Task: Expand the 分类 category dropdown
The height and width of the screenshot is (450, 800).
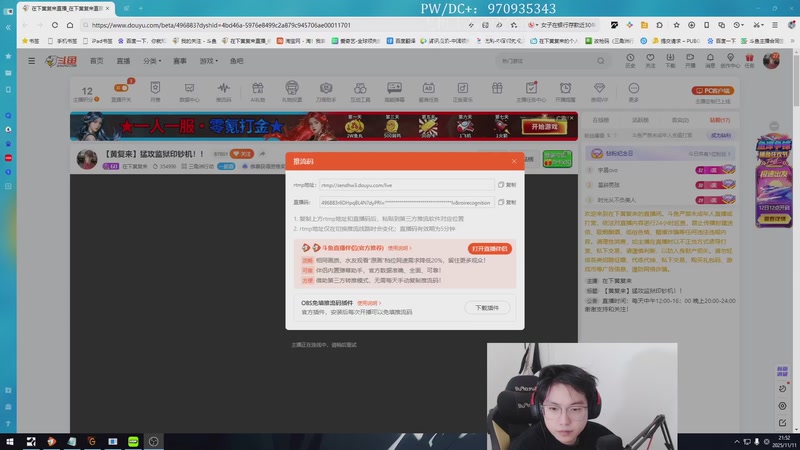Action: [152, 61]
